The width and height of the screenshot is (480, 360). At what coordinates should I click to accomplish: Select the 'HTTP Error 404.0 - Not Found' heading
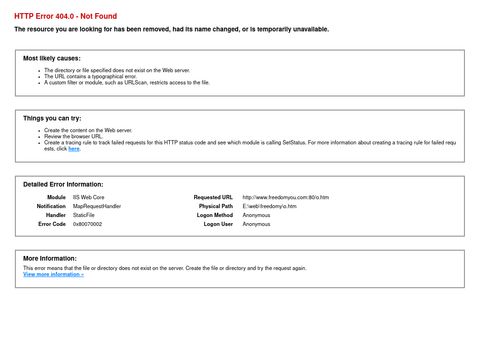click(x=66, y=16)
